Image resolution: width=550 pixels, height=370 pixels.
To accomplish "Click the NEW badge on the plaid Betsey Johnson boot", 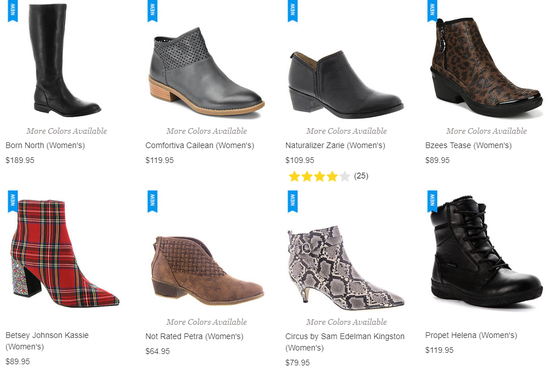I will pos(13,201).
